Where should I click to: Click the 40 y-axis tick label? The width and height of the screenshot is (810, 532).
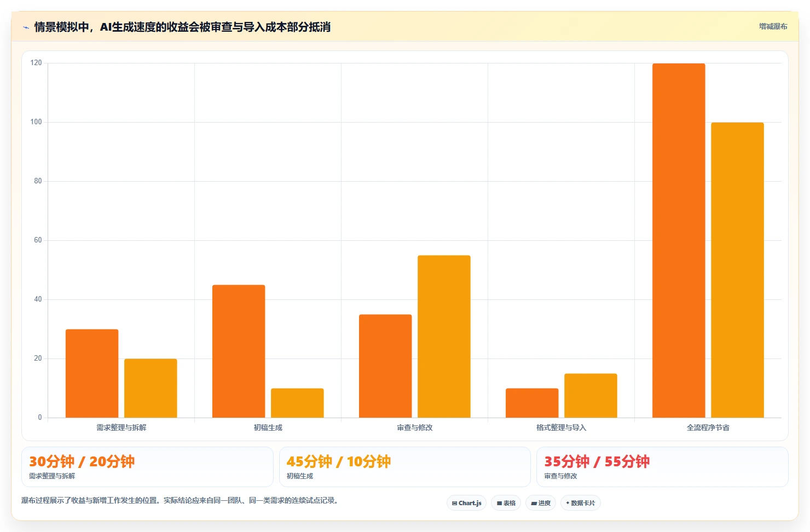(38, 299)
